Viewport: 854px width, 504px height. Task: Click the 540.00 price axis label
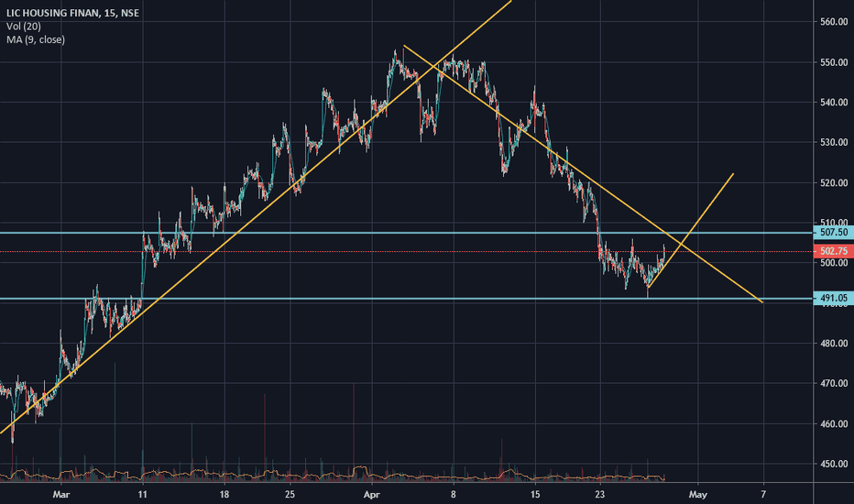click(x=834, y=103)
